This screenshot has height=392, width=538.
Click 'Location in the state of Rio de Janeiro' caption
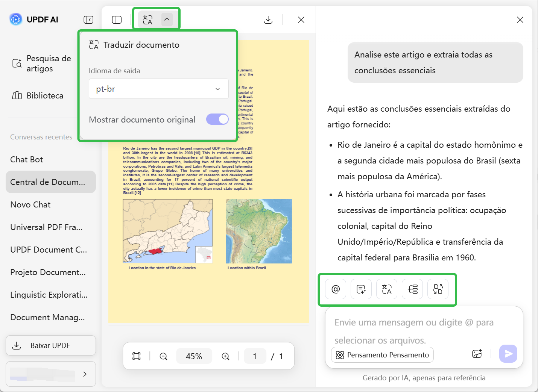click(162, 268)
